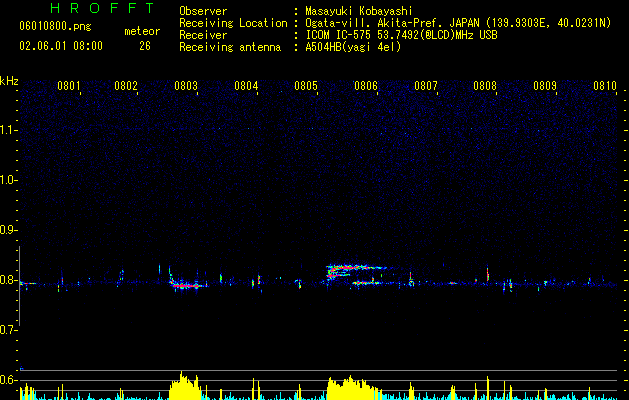629x400 pixels.
Task: Click the 0809 time marker
Action: [x=545, y=86]
